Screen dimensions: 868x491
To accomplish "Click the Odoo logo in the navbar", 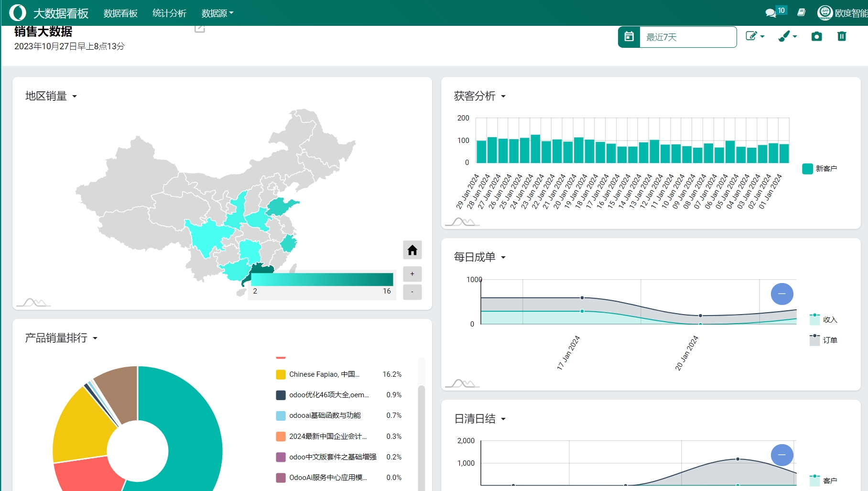I will point(18,13).
